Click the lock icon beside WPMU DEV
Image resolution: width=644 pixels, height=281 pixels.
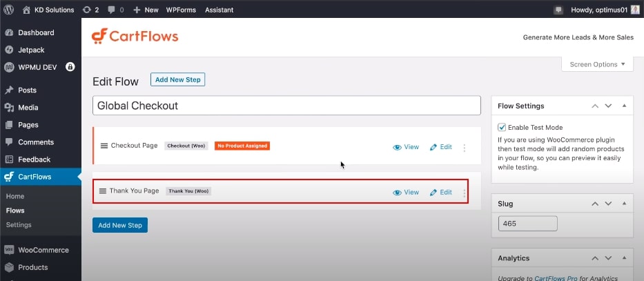pyautogui.click(x=70, y=67)
